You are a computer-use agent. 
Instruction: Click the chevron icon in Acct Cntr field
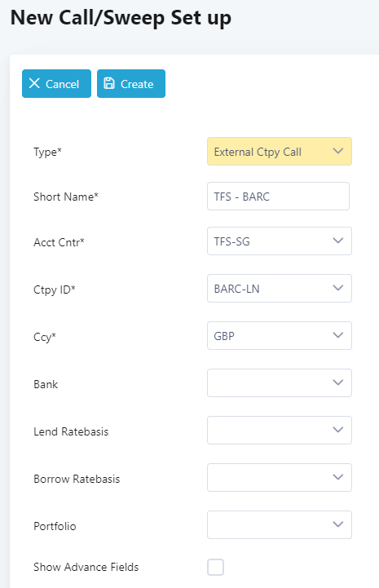coord(337,241)
